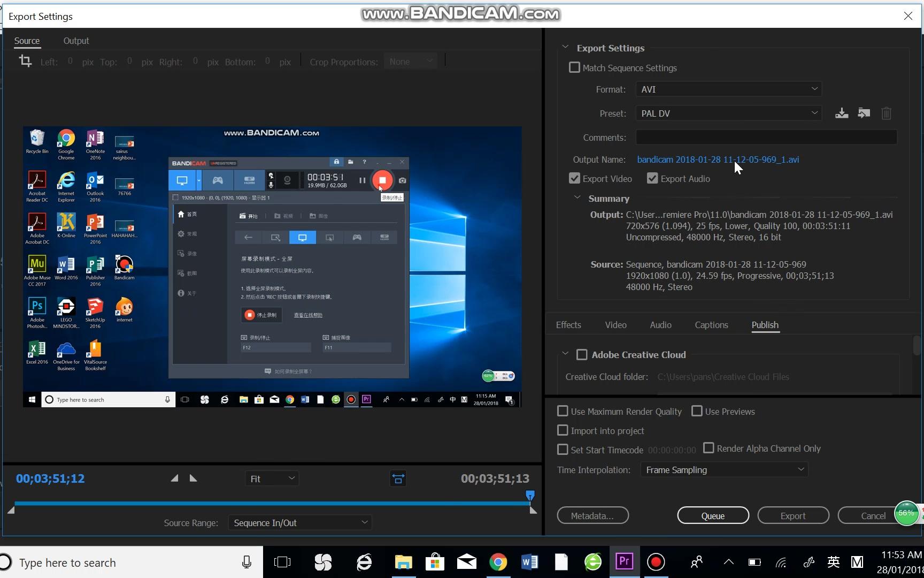Screen dimensions: 924x578
Task: Check the Use Previews option
Action: (697, 411)
